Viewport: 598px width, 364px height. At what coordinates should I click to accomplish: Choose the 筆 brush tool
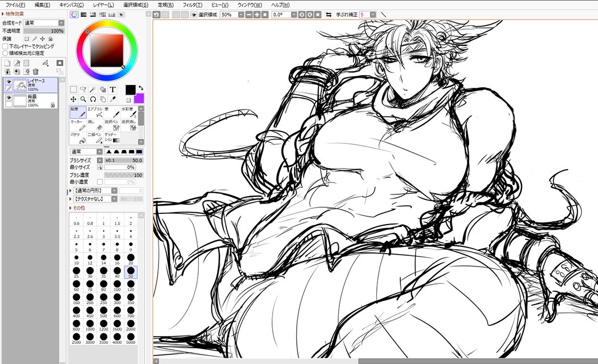(112, 112)
